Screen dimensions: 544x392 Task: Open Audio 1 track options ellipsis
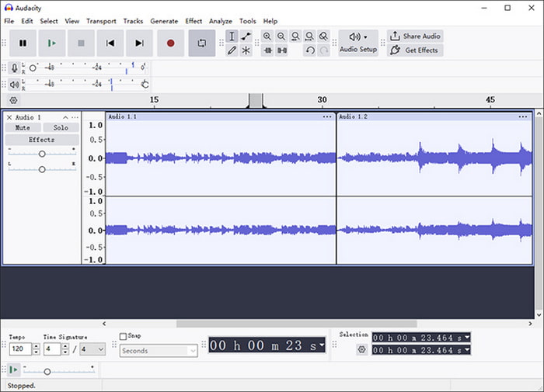(75, 117)
